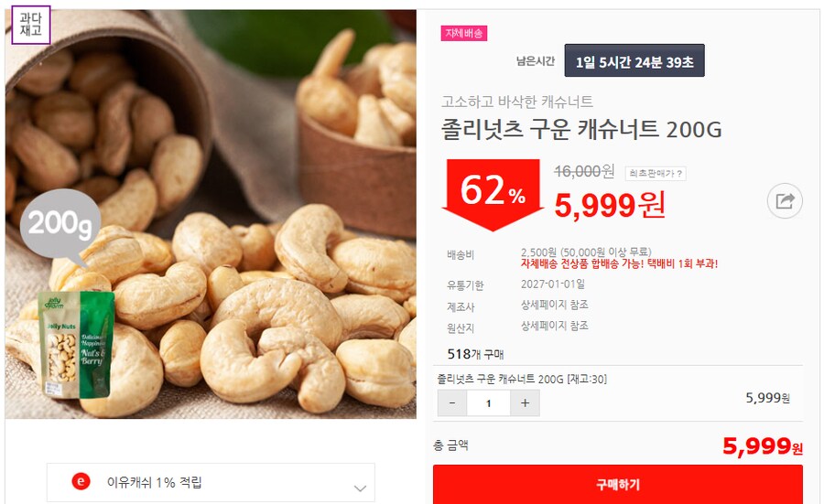Click the red e icon for 이유캐쉬

81,481
